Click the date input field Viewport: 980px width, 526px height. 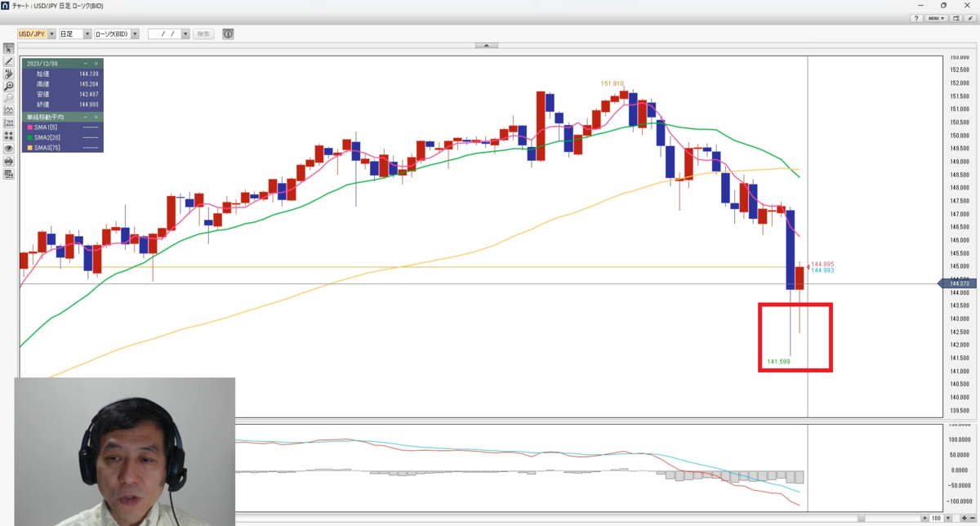pyautogui.click(x=164, y=34)
